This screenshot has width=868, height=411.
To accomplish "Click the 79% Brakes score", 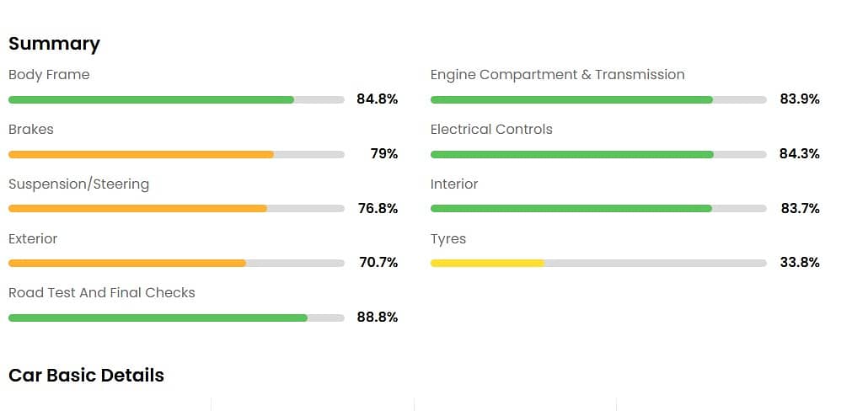I will [x=383, y=154].
